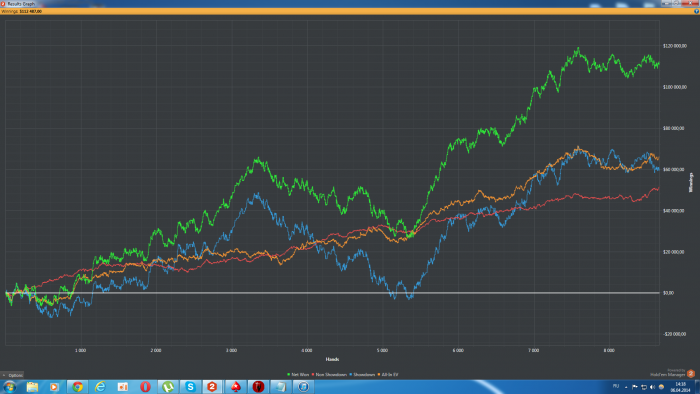The image size is (700, 394).
Task: Open the Opera browser from the taskbar
Action: pyautogui.click(x=145, y=387)
